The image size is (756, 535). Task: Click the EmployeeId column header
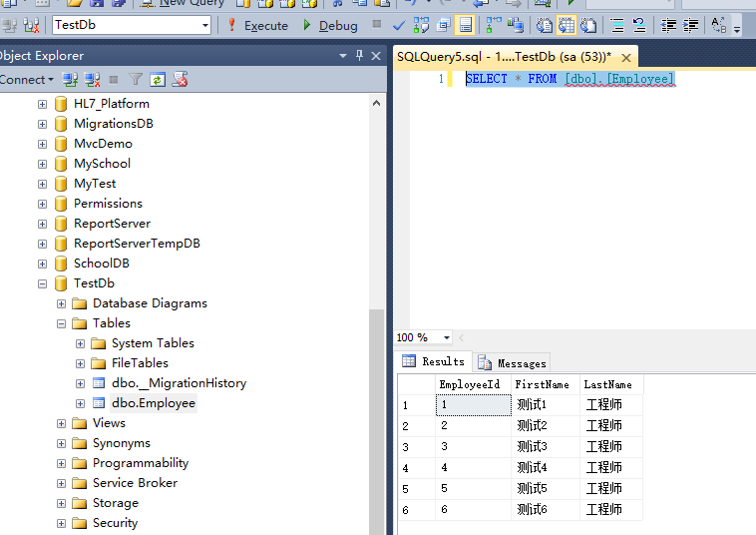pos(473,384)
